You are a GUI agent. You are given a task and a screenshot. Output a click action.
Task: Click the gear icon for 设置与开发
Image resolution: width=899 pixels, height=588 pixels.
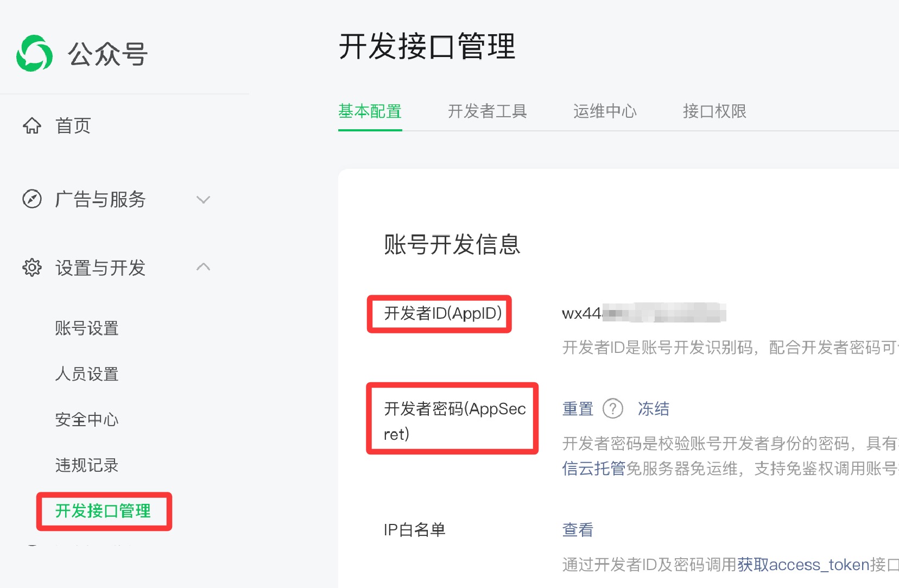coord(32,268)
